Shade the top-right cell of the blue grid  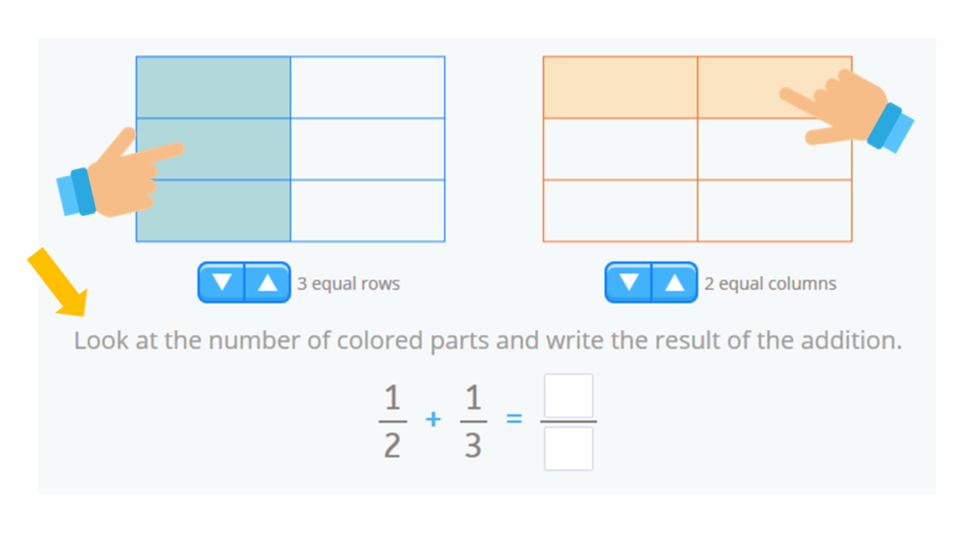[x=367, y=86]
